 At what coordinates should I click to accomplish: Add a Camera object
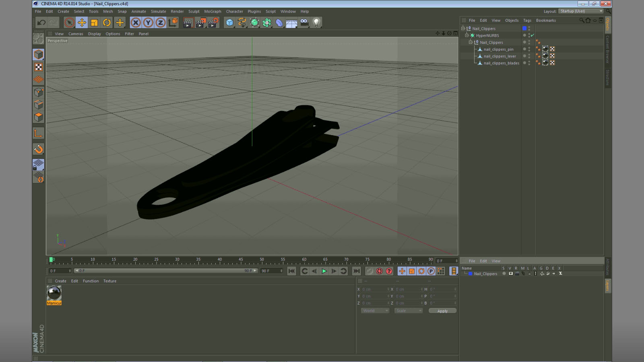304,23
